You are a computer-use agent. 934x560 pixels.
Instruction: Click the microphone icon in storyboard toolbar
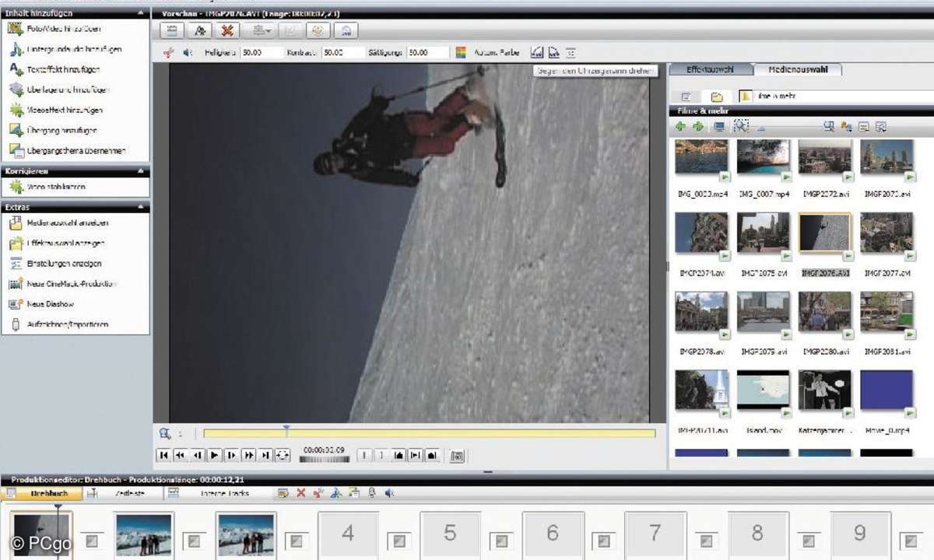pos(372,493)
